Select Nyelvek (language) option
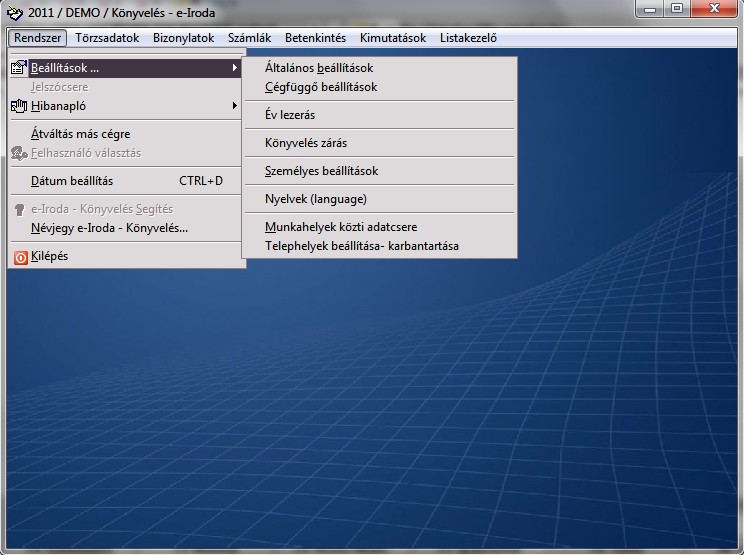744x555 pixels. pyautogui.click(x=315, y=199)
